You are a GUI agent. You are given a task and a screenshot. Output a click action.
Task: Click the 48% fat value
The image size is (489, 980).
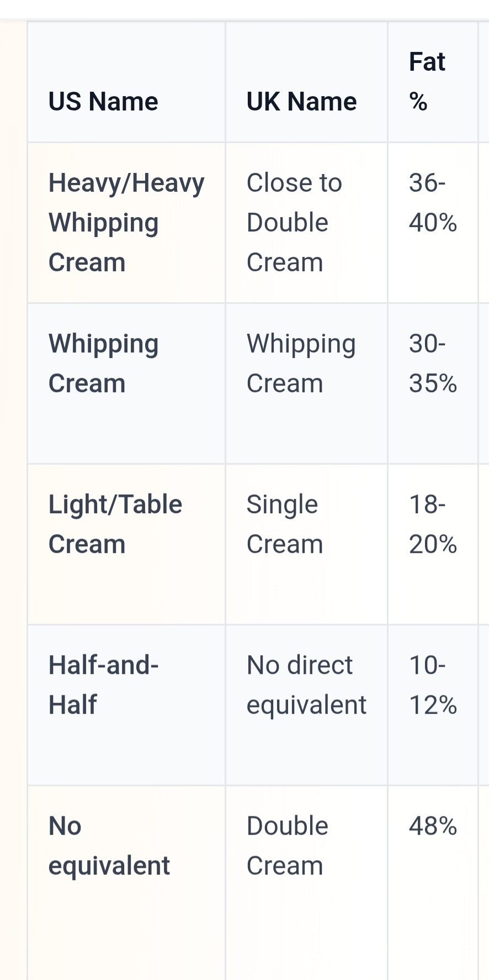tap(433, 826)
